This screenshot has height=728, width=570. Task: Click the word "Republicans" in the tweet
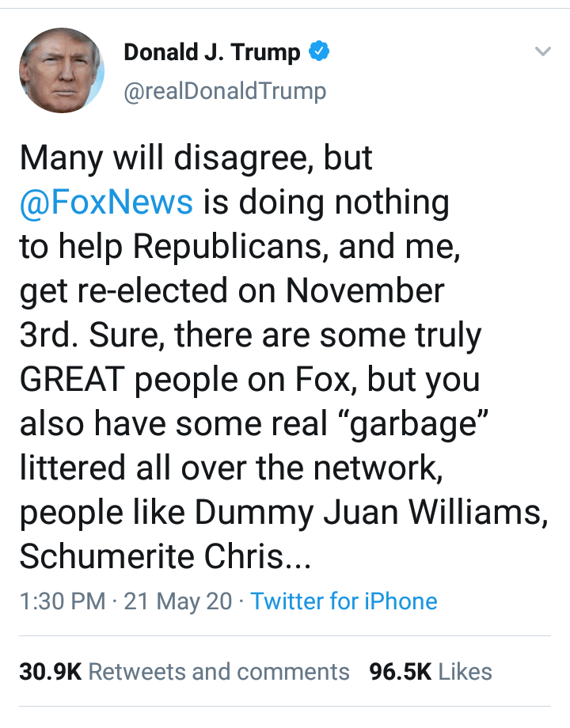(230, 247)
